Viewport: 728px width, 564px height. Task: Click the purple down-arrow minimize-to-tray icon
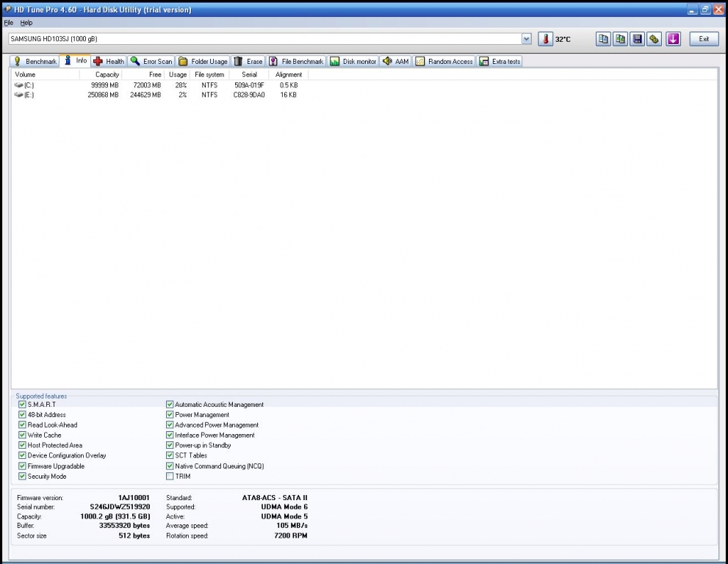pos(673,39)
